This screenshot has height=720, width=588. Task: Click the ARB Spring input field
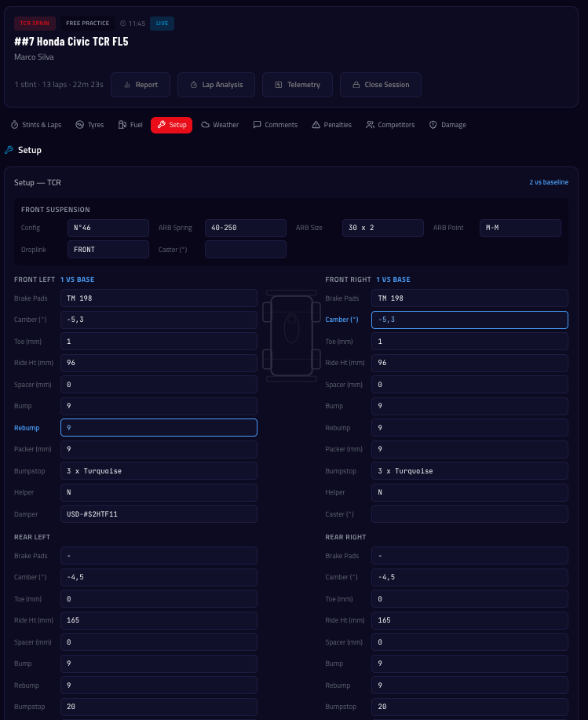pos(245,228)
